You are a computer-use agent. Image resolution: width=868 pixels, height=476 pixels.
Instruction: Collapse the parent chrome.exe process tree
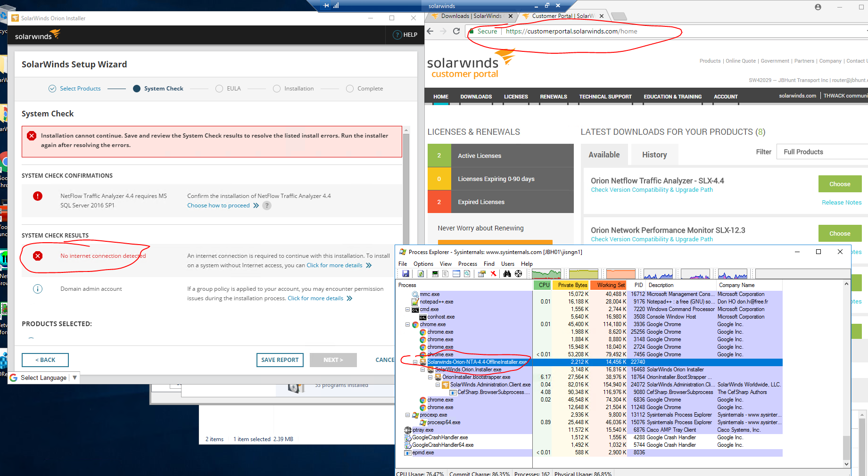[x=408, y=324]
